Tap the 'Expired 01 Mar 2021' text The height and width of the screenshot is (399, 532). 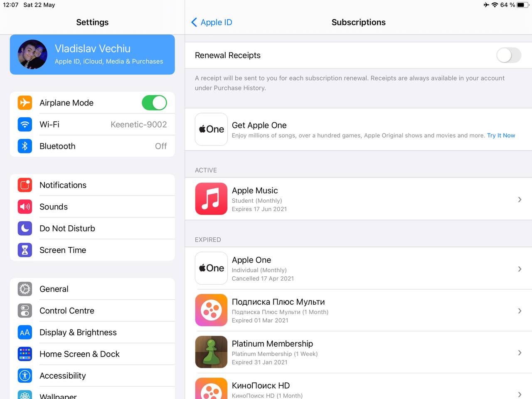(x=260, y=320)
